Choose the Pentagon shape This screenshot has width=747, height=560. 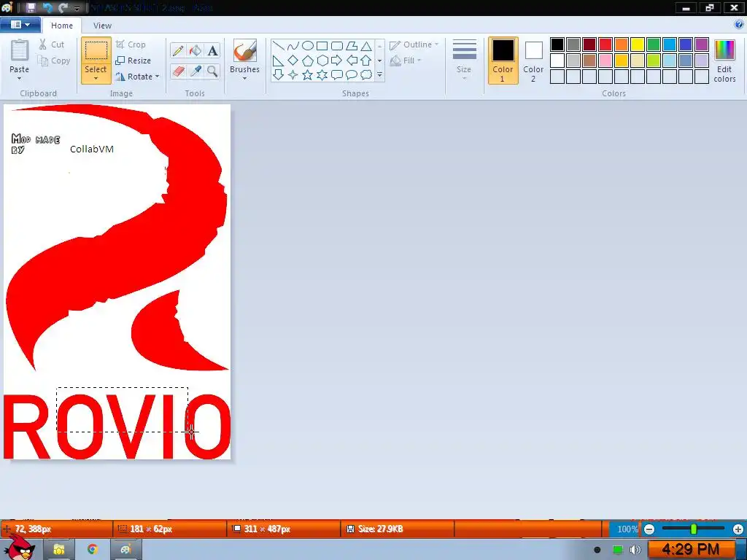tap(308, 61)
